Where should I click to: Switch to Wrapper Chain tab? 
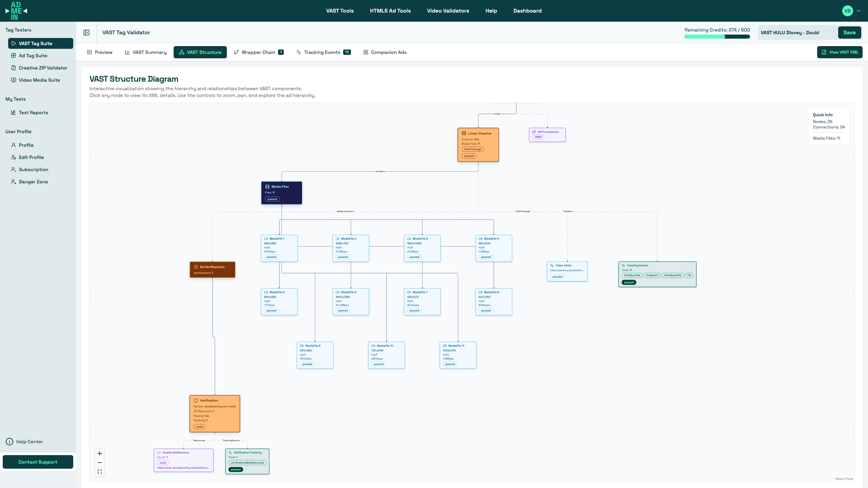258,52
